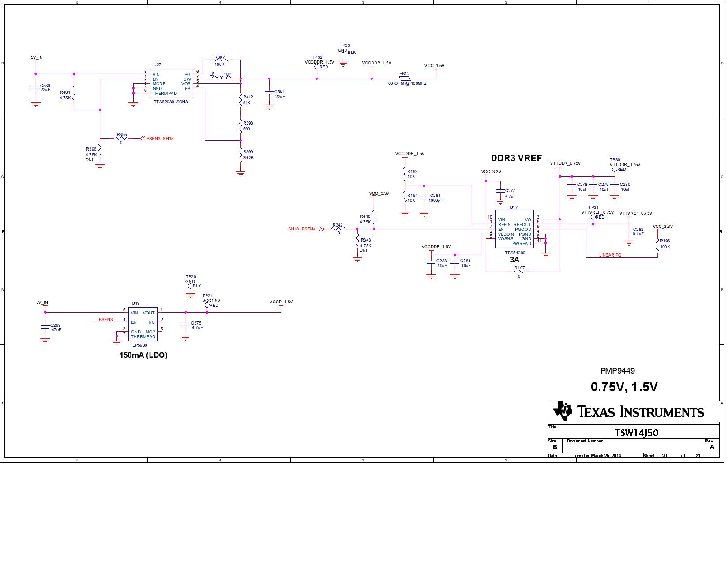Screen dimensions: 728x563
Task: Click test point TP32 VCCDDR_1.5V circle
Action: tap(318, 66)
